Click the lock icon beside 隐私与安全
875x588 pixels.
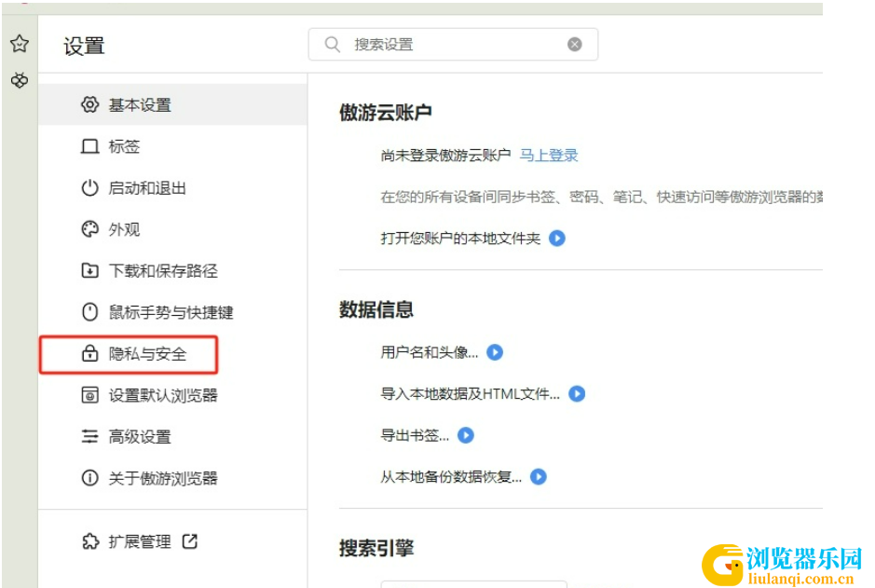point(89,353)
